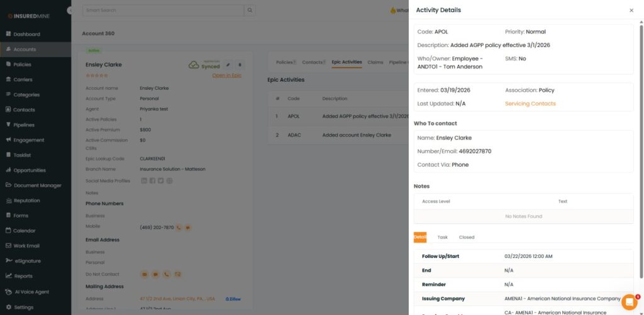Click the message icon beside the mobile number
The image size is (644, 315).
point(187,227)
